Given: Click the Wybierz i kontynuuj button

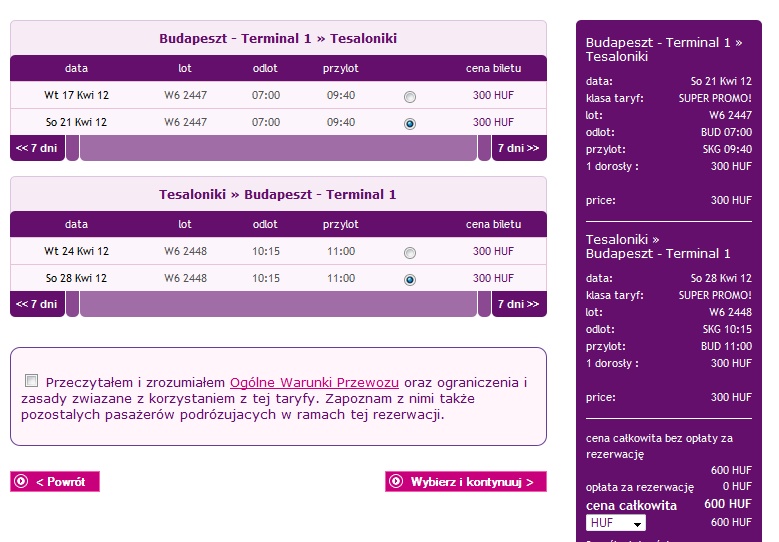Looking at the screenshot, I should pos(466,481).
